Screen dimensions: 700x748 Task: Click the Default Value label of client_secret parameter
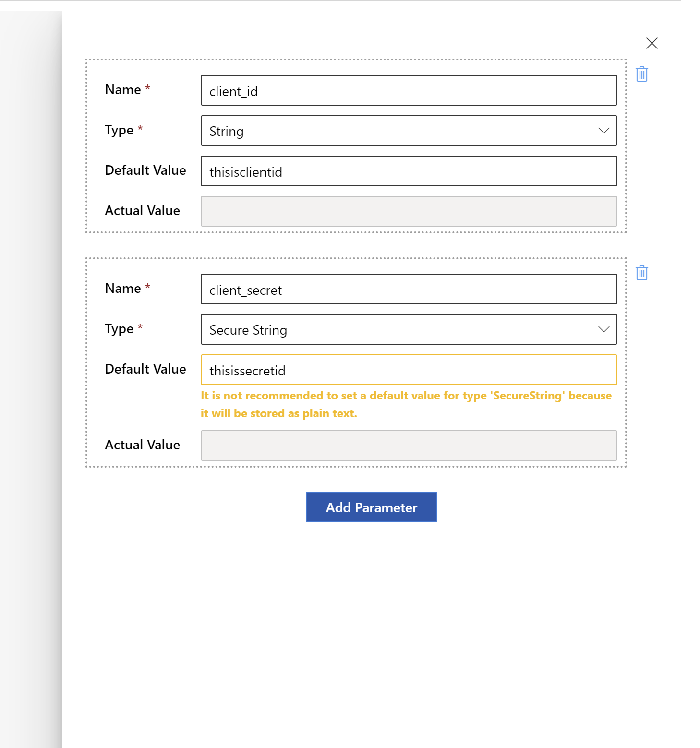(x=145, y=369)
